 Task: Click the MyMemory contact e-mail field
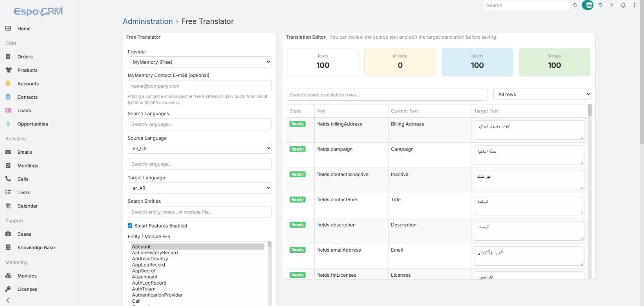[x=200, y=86]
